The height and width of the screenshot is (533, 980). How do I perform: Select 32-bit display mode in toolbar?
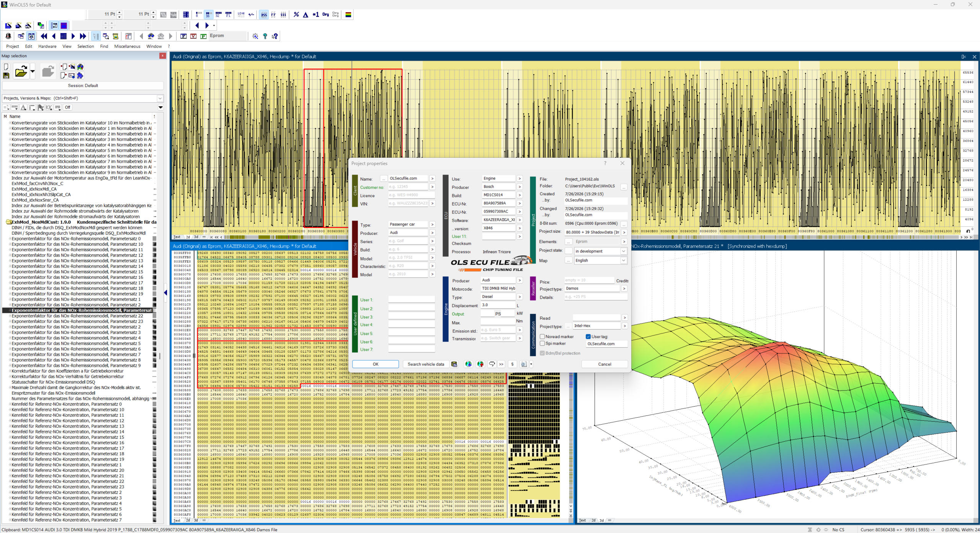tap(218, 15)
